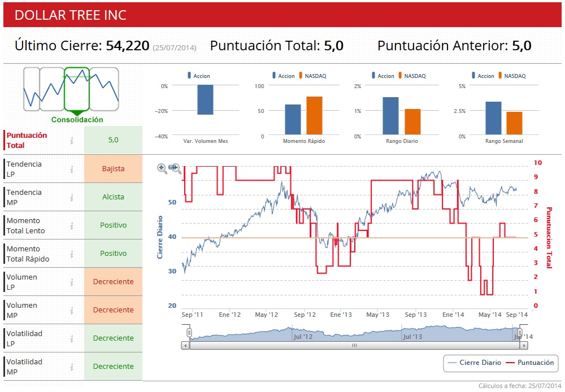
Task: Open info icon beside Volatilidad MP
Action: (x=72, y=367)
